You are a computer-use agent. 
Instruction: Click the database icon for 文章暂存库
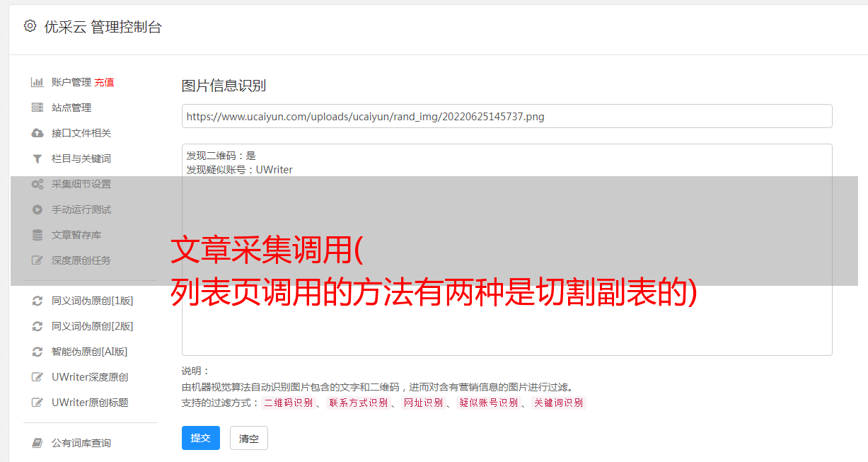[37, 235]
